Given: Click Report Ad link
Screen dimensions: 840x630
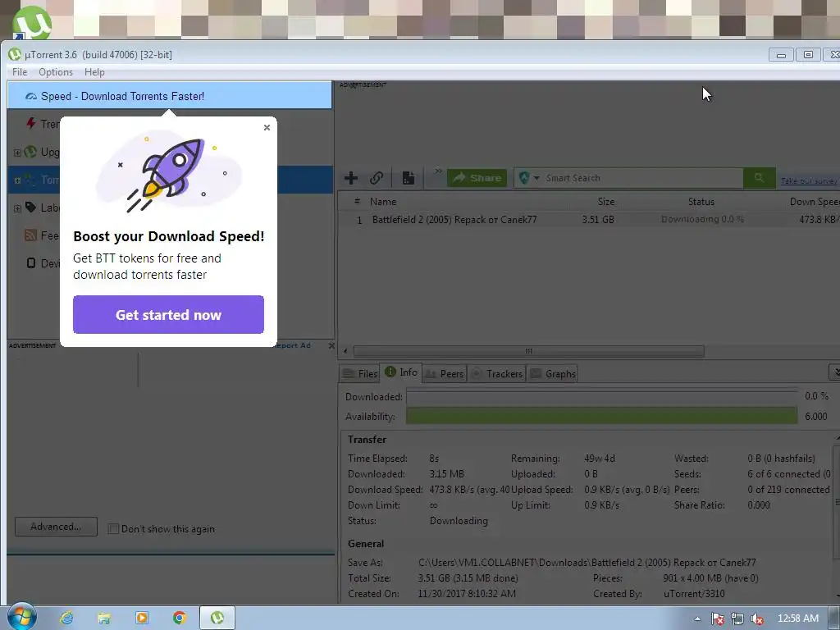Looking at the screenshot, I should pos(292,345).
